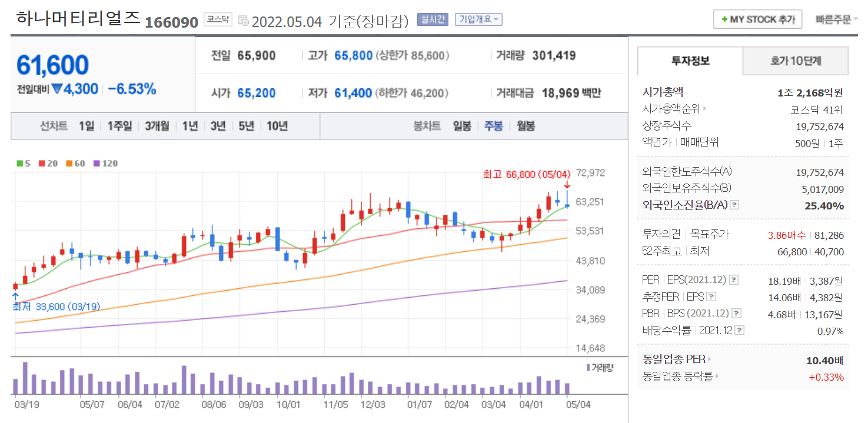Image resolution: width=868 pixels, height=423 pixels.
Task: Click the arrow next to 동일업종 PER
Action: pos(710,359)
